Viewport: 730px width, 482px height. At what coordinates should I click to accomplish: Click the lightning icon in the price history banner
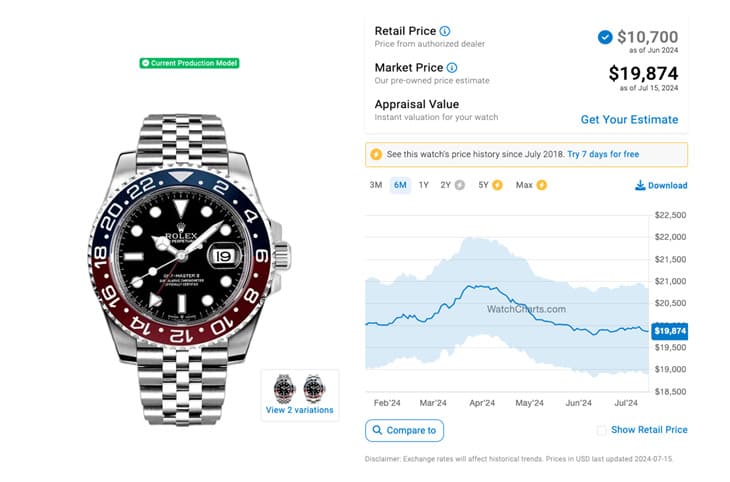pyautogui.click(x=376, y=155)
